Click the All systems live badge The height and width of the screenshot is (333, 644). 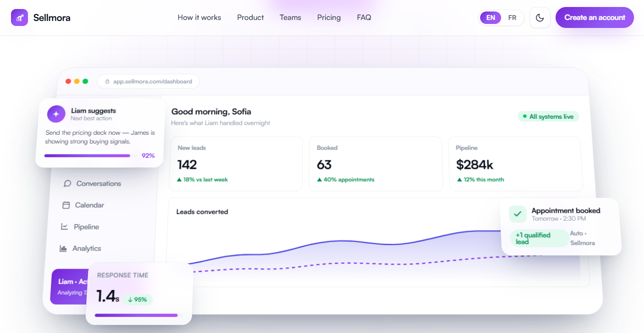click(x=548, y=116)
